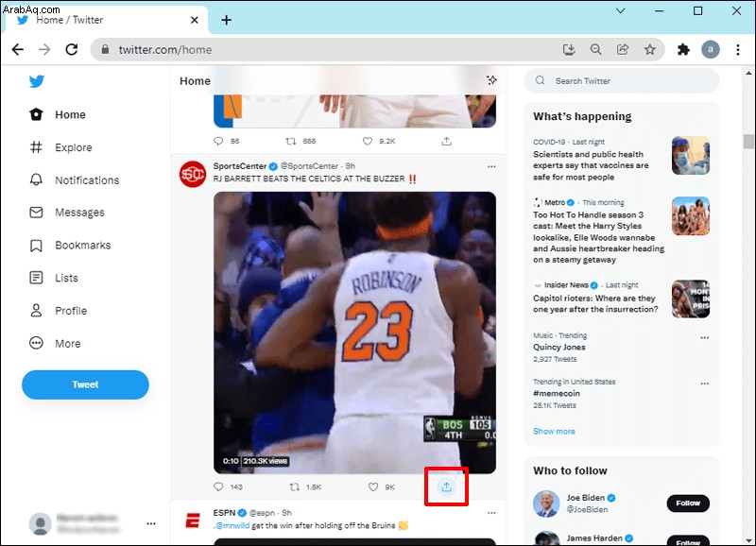Open account options dots beside blurred name
Image resolution: width=756 pixels, height=546 pixels.
pos(151,524)
